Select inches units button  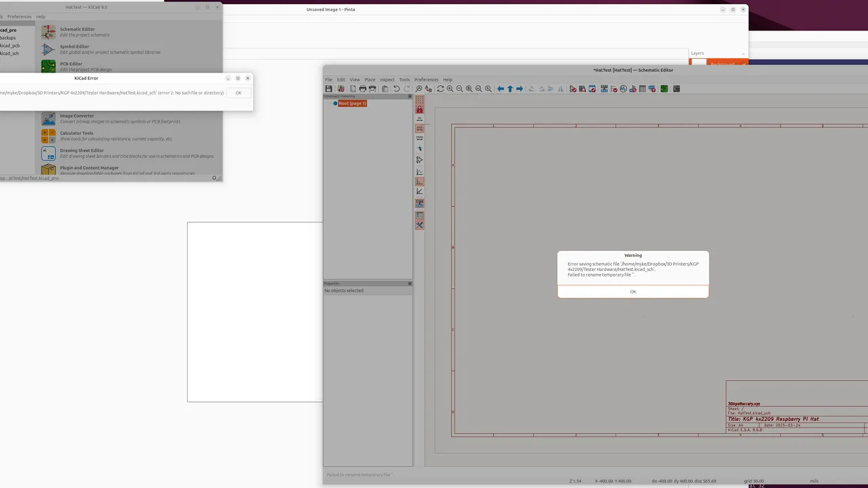click(420, 118)
